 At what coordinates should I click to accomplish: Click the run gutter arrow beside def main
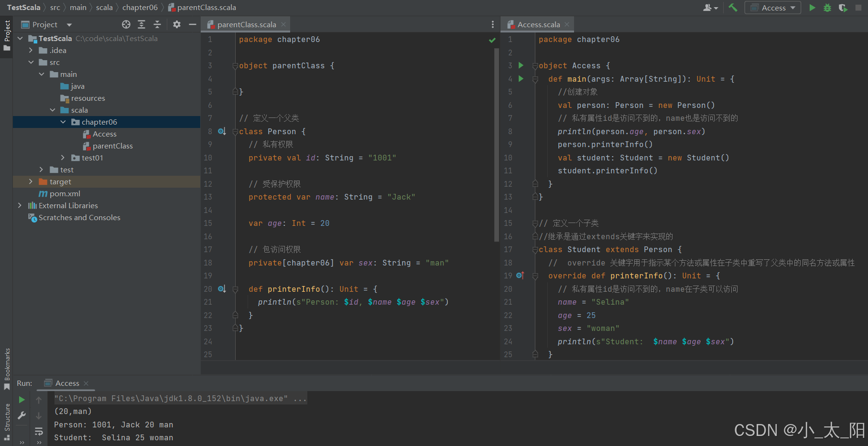point(521,79)
